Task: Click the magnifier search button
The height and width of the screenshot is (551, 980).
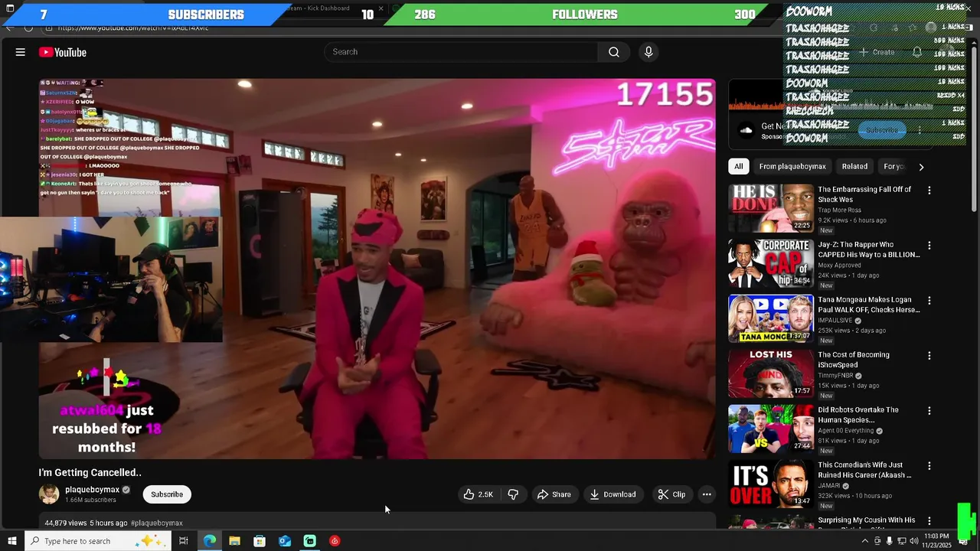Action: (x=614, y=52)
